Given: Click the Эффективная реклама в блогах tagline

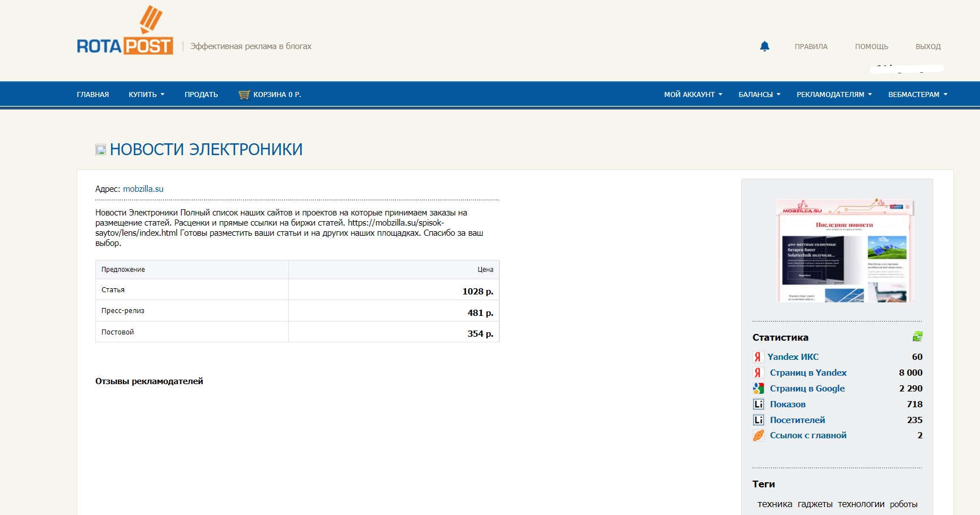Looking at the screenshot, I should pyautogui.click(x=251, y=46).
